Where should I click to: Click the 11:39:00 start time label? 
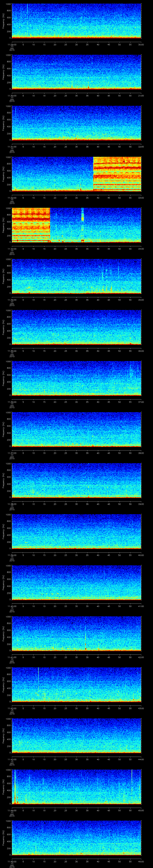(12, 555)
